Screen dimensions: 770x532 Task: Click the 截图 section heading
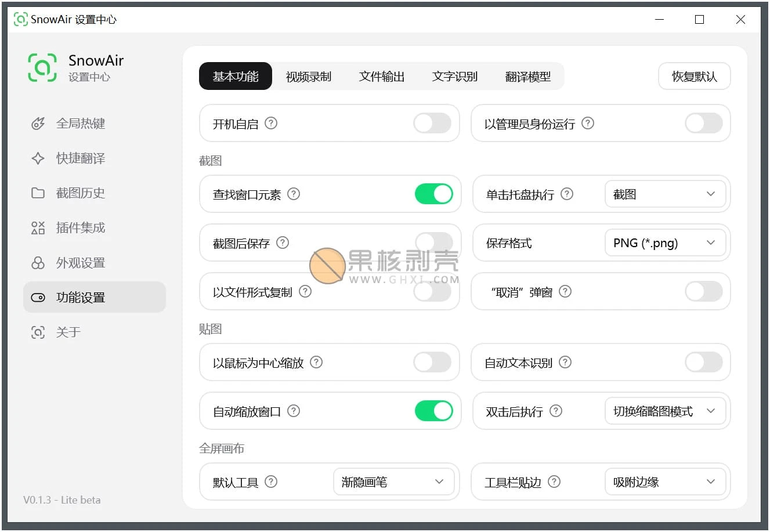[x=211, y=161]
